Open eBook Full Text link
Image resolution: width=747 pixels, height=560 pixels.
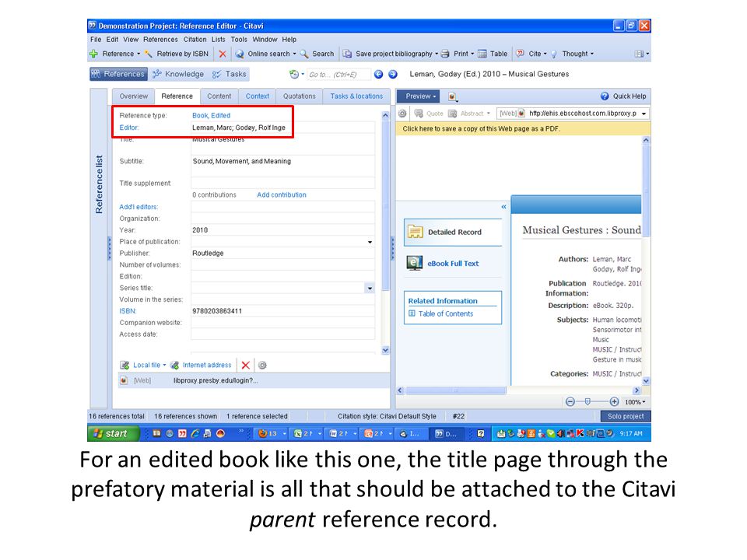(x=453, y=264)
